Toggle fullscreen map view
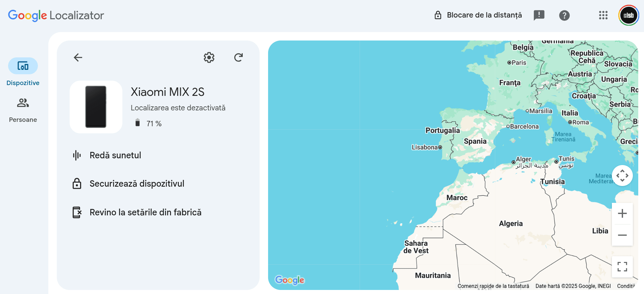The image size is (644, 294). pos(622,267)
